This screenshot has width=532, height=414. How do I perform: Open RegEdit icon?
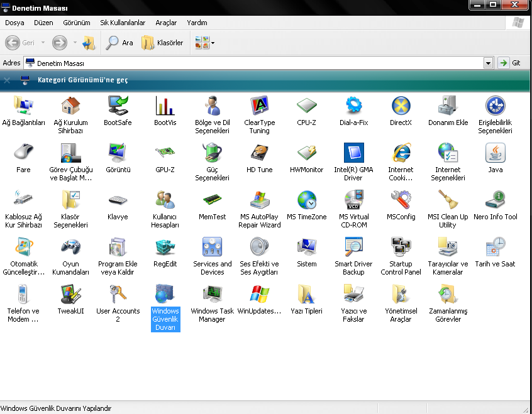pos(165,247)
